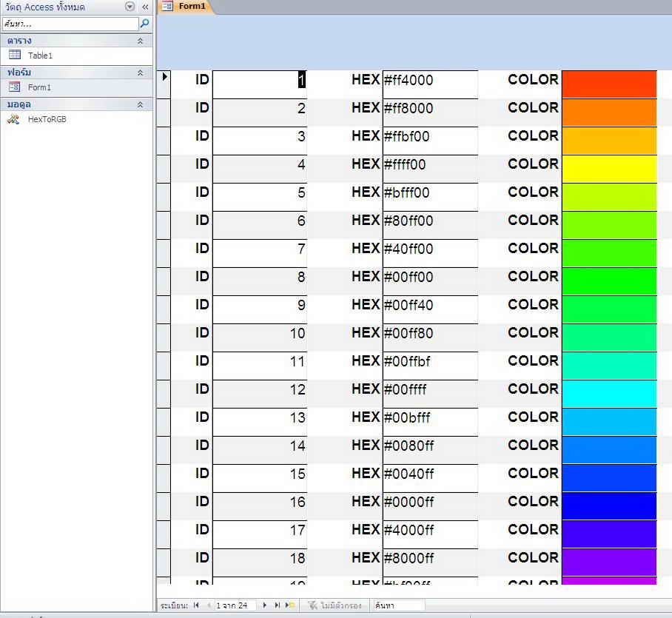
Task: Click the No Filter button in record bar
Action: (335, 605)
